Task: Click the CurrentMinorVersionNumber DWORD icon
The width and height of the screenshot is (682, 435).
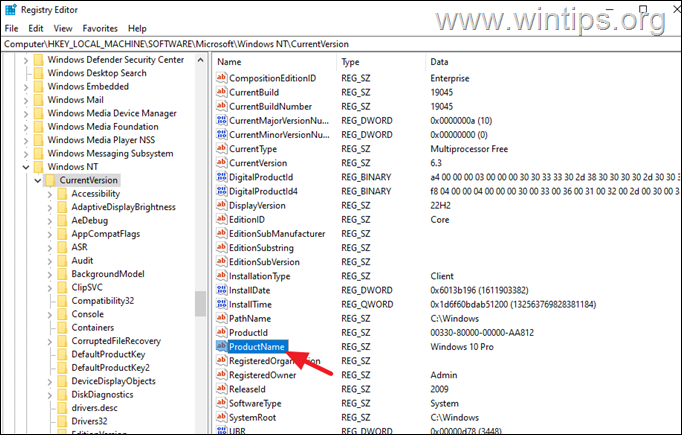Action: click(x=221, y=134)
